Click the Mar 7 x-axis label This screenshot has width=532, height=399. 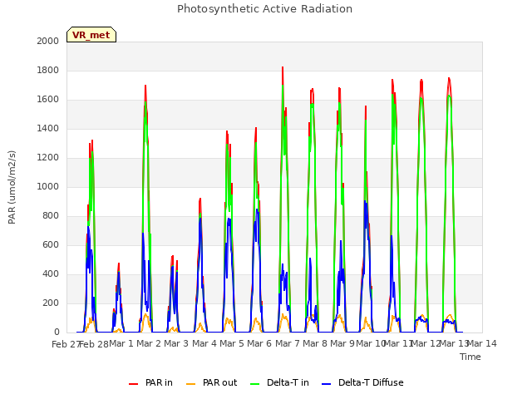coord(288,343)
